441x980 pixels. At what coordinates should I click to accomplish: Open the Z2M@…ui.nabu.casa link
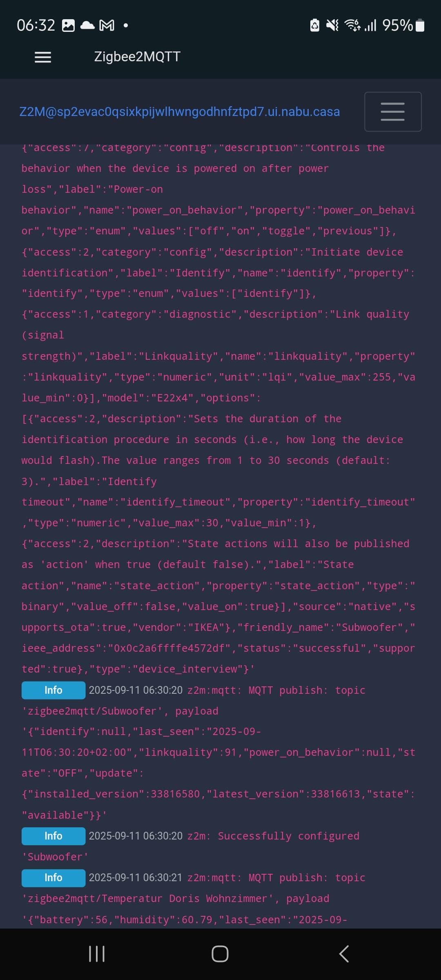tap(180, 111)
